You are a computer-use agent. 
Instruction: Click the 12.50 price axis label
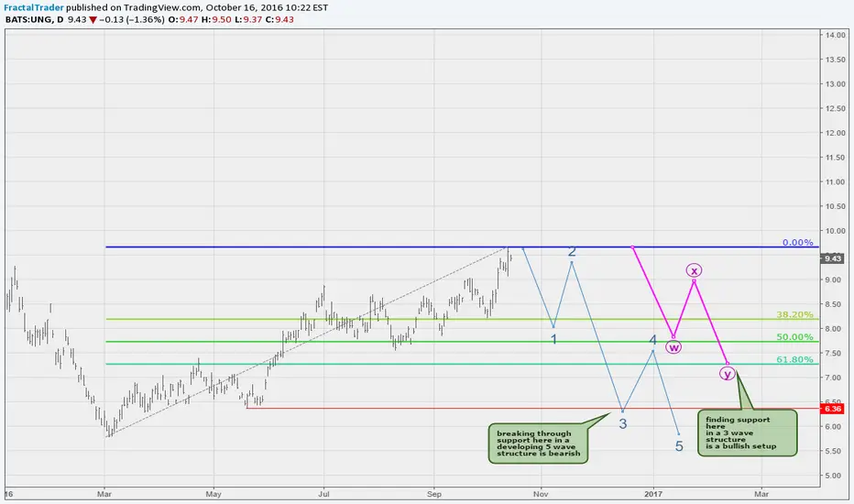[x=835, y=108]
